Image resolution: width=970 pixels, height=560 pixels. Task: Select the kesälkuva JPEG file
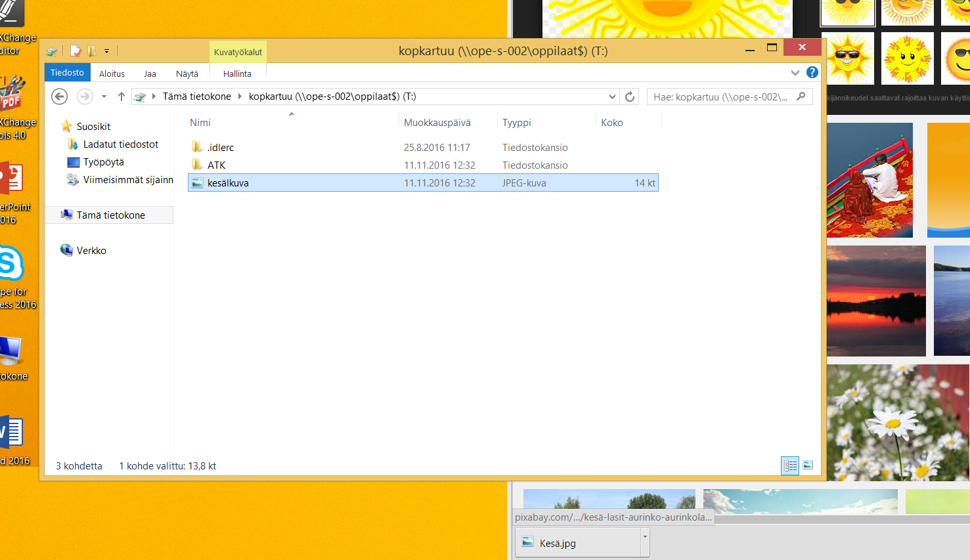click(228, 183)
